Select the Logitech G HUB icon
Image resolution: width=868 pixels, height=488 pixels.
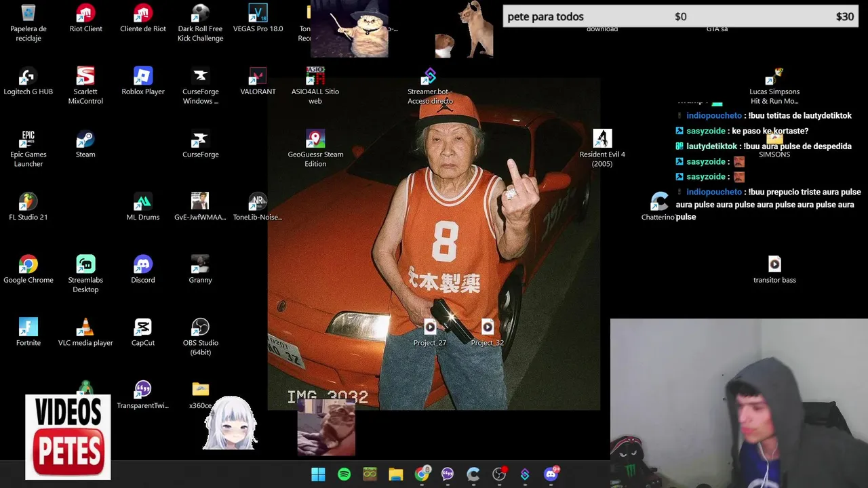coord(28,81)
